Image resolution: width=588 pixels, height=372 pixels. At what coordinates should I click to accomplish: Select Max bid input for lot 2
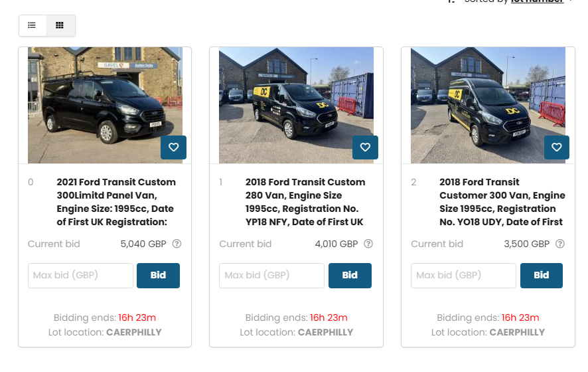(463, 275)
